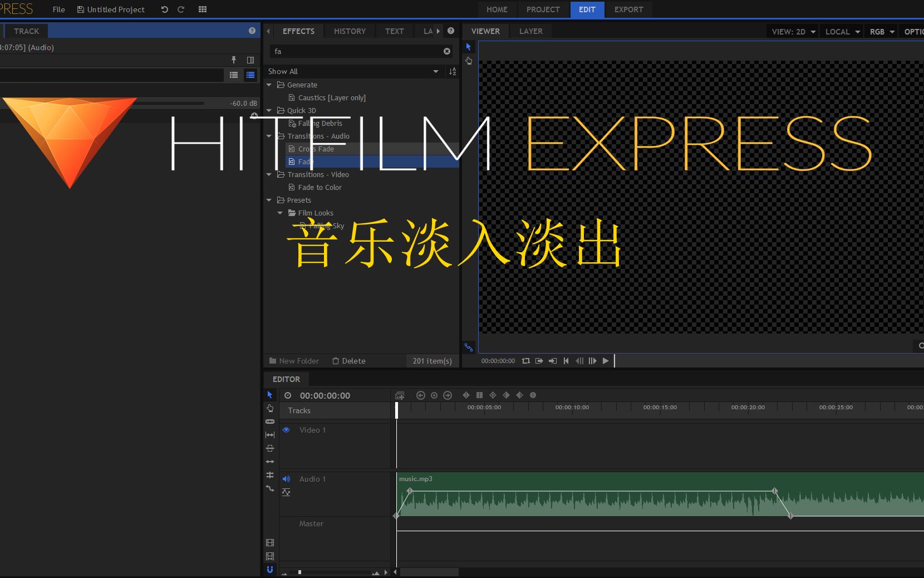
Task: Switch to list view with the blue icon
Action: click(250, 75)
